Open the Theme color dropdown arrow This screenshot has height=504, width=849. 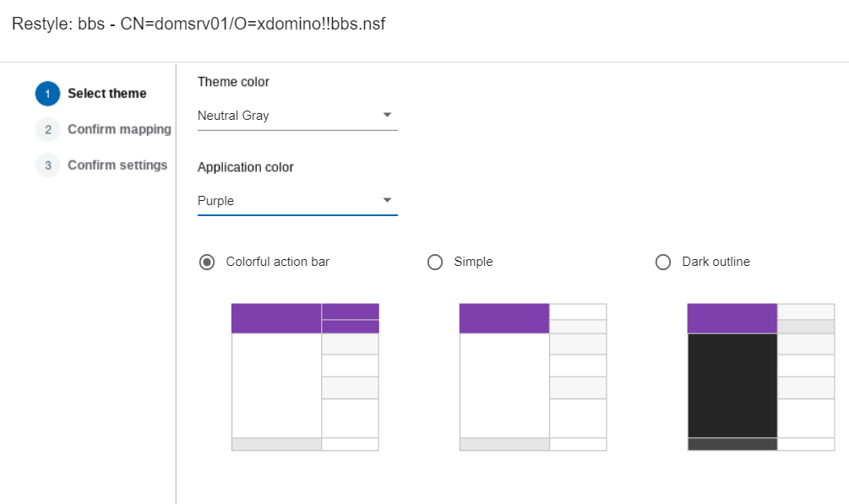pyautogui.click(x=387, y=115)
